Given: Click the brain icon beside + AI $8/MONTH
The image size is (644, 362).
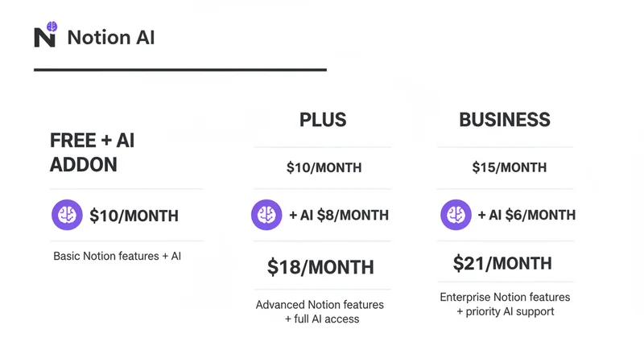Looking at the screenshot, I should [x=266, y=215].
